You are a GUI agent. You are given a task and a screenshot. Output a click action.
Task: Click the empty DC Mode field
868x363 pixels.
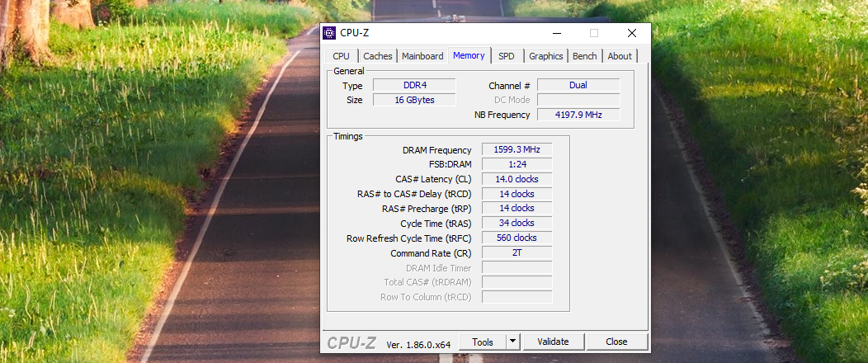[578, 100]
